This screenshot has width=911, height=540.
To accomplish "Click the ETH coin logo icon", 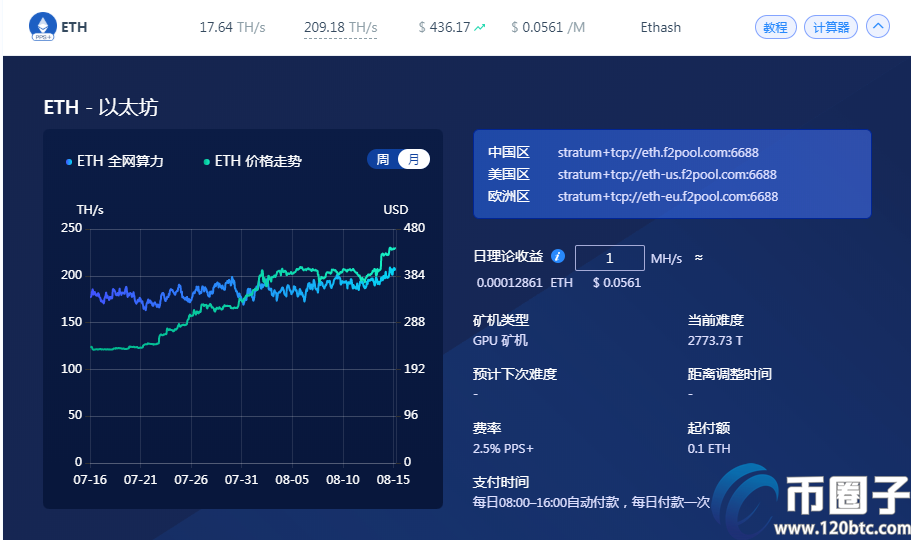I will (x=43, y=27).
